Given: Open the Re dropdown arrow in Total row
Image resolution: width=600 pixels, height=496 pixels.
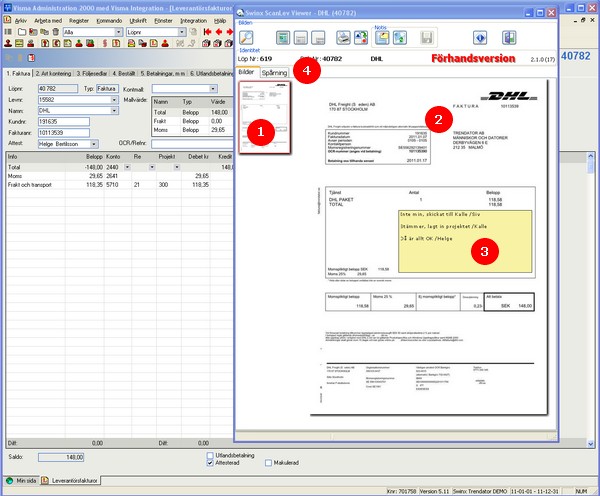Looking at the screenshot, I should pos(152,167).
